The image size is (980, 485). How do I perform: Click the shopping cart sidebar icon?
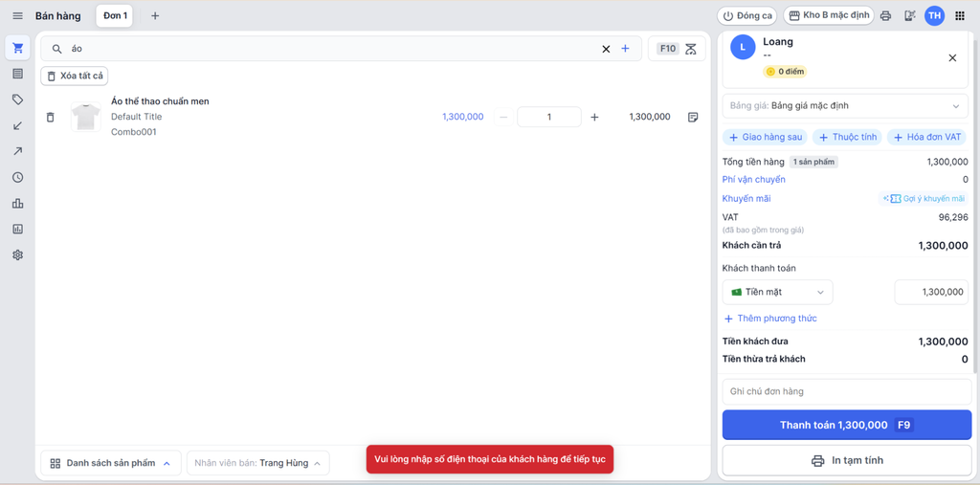point(17,48)
